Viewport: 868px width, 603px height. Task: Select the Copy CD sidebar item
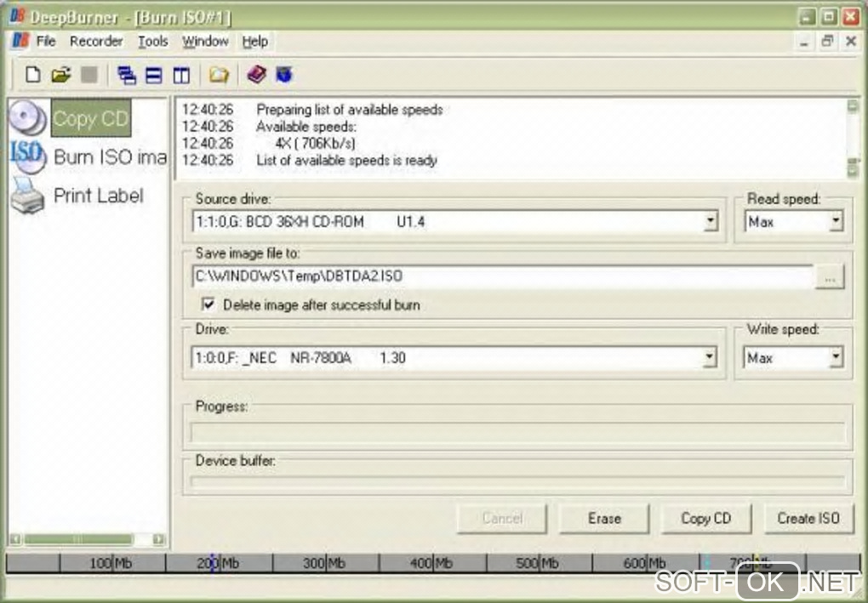pyautogui.click(x=91, y=118)
